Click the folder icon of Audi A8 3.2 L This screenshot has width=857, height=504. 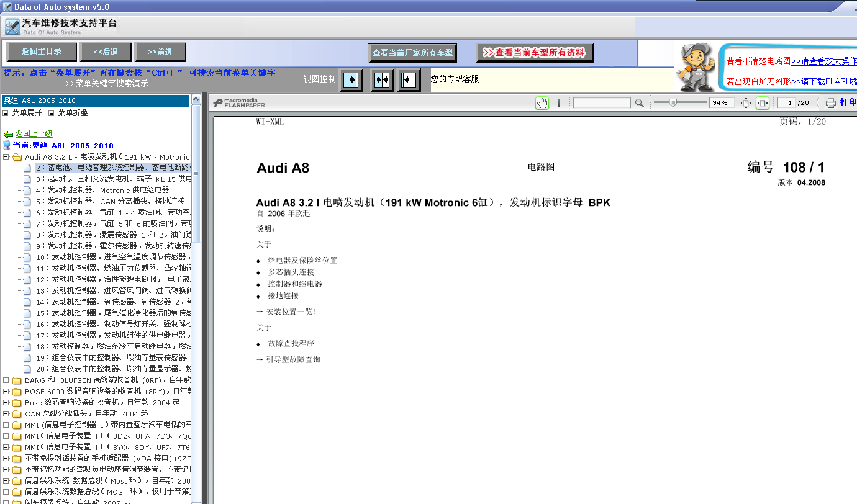[x=17, y=157]
